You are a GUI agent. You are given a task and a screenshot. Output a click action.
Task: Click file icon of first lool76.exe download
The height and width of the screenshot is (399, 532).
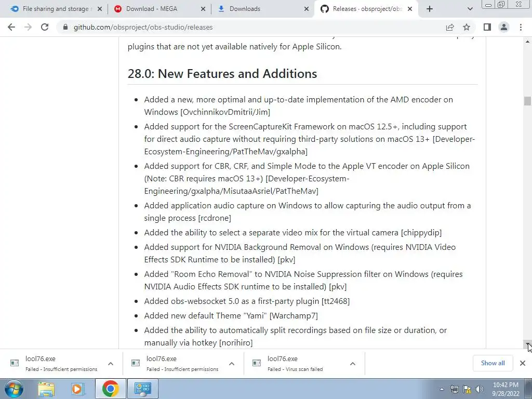tap(15, 363)
